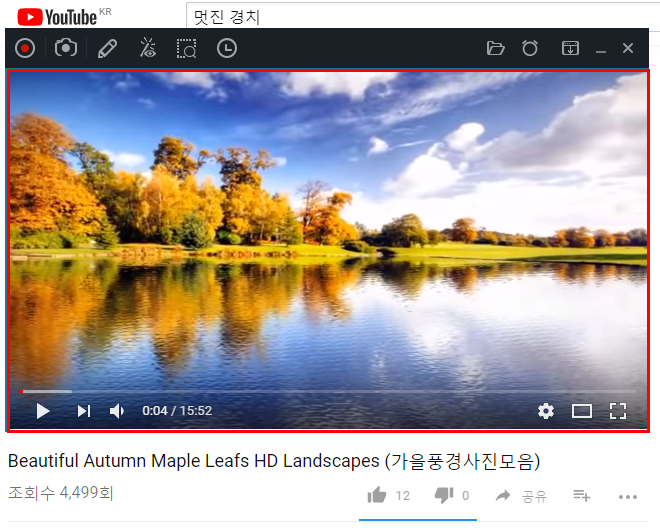Open the scheduled recording clock icon
The width and height of the screenshot is (660, 528).
[227, 48]
